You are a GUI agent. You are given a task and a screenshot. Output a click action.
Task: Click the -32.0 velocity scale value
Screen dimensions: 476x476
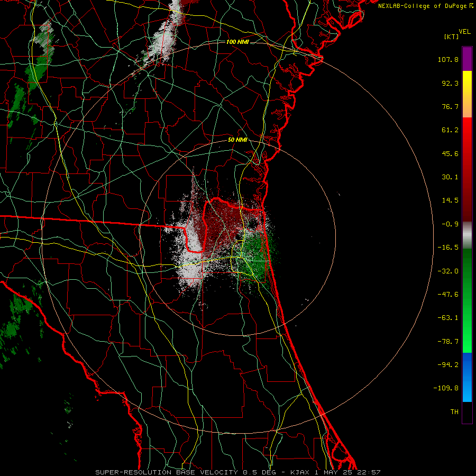(448, 271)
